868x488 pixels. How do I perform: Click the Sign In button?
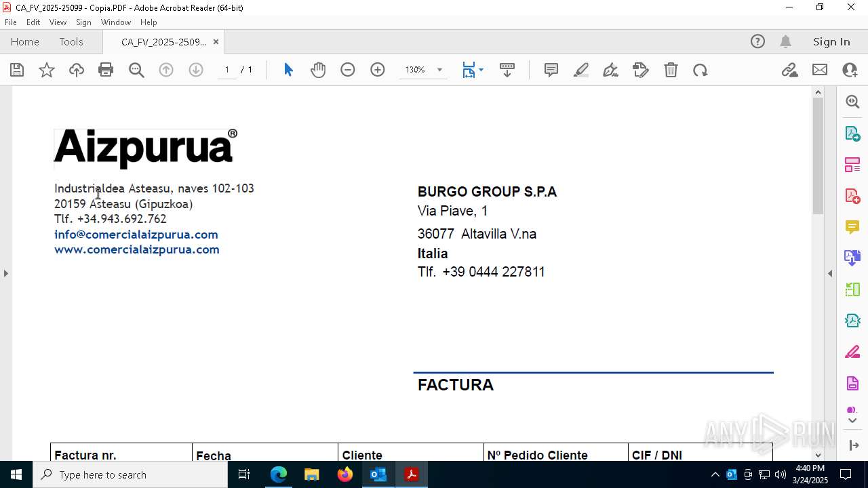coord(831,42)
